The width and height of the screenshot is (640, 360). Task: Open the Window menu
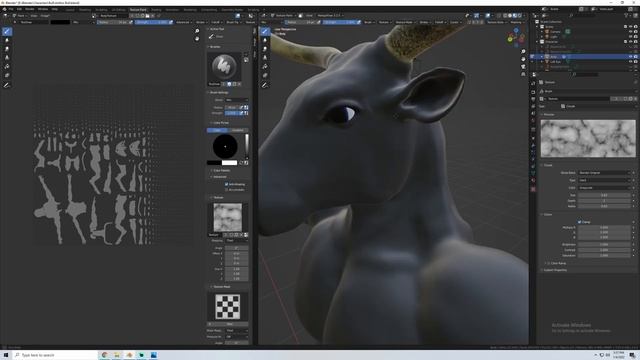point(43,9)
